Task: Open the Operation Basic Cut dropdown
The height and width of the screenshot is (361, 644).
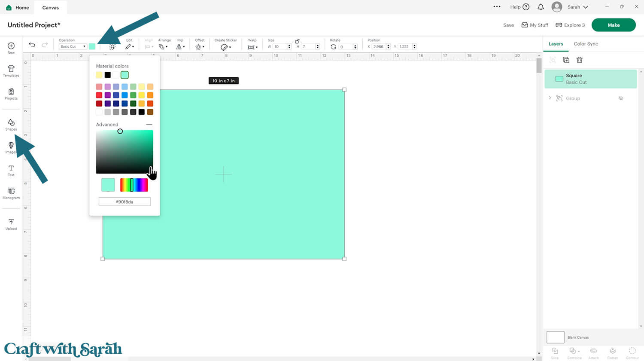Action: pyautogui.click(x=73, y=46)
